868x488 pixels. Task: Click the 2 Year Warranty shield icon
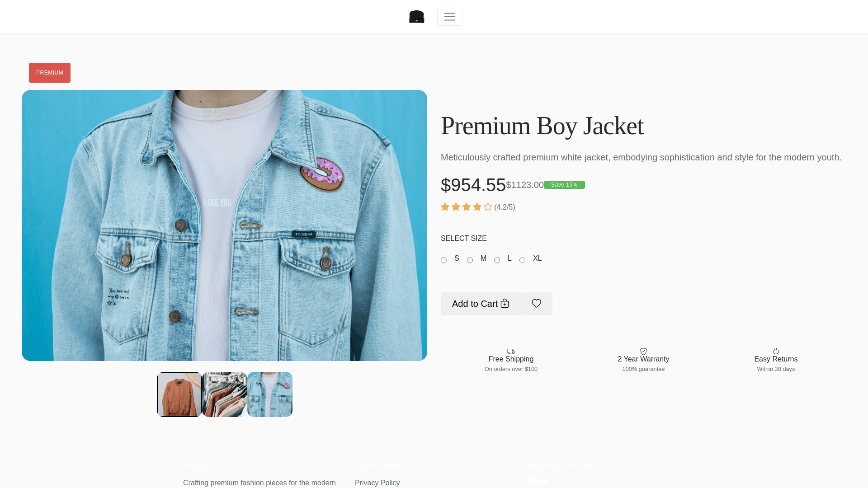tap(643, 352)
